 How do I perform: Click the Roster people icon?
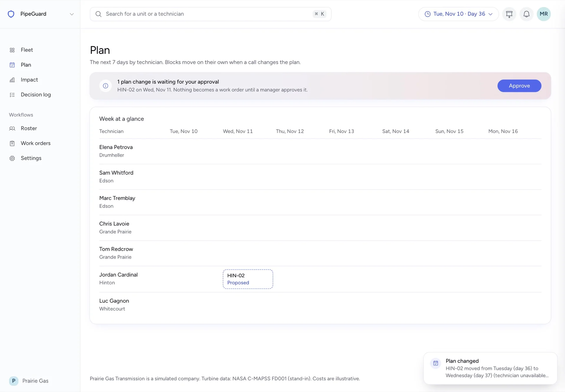click(x=12, y=129)
